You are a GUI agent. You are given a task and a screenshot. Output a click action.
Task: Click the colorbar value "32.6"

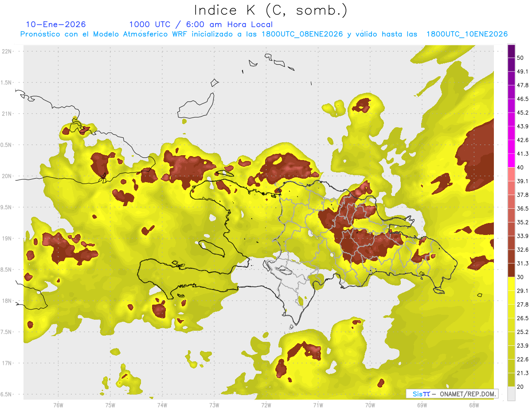(x=523, y=250)
